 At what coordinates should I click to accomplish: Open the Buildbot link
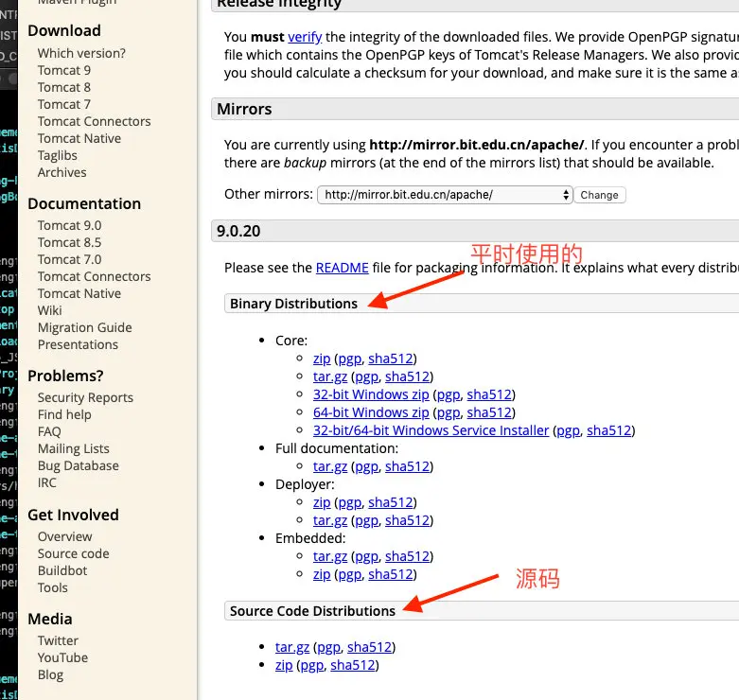click(62, 570)
